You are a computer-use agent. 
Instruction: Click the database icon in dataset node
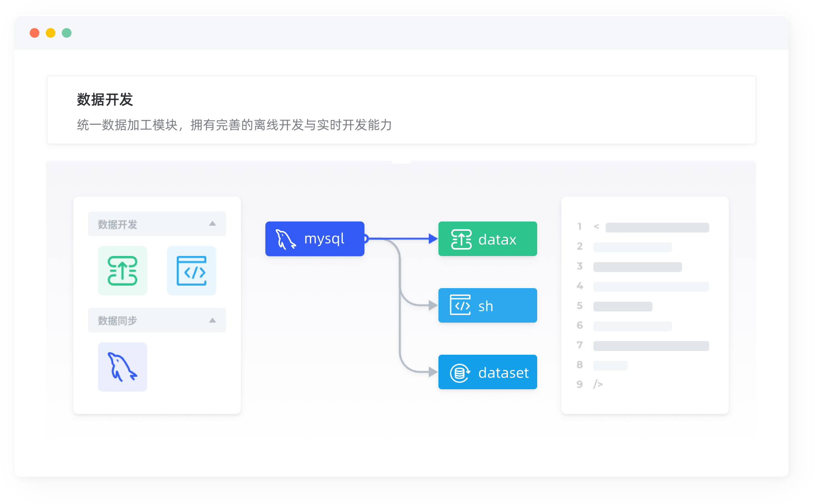(460, 373)
